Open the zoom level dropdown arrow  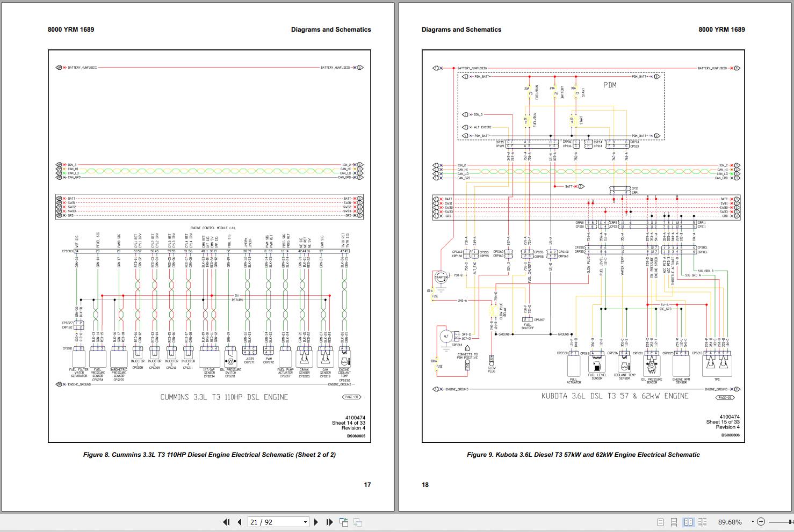point(753,521)
